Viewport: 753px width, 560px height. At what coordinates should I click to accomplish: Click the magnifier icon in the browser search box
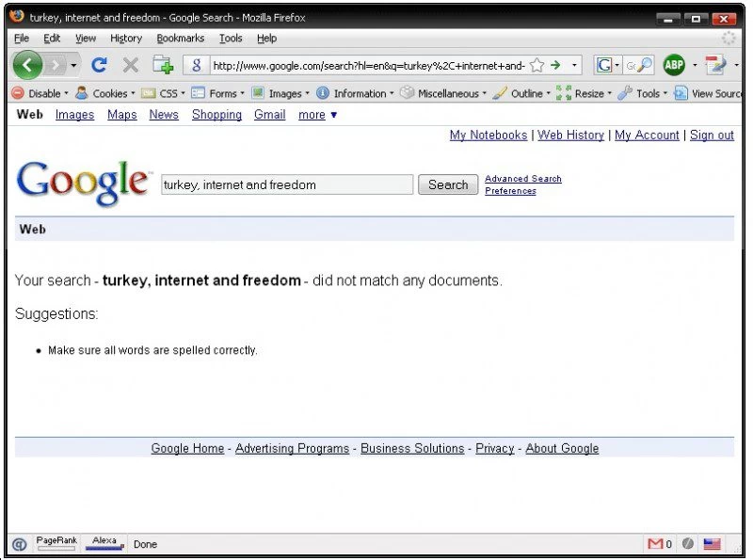point(644,65)
